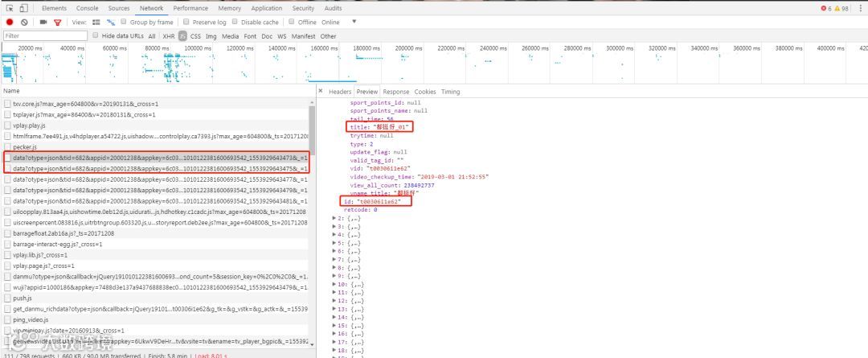The width and height of the screenshot is (868, 358).
Task: Filter requests by CSS type
Action: [195, 36]
